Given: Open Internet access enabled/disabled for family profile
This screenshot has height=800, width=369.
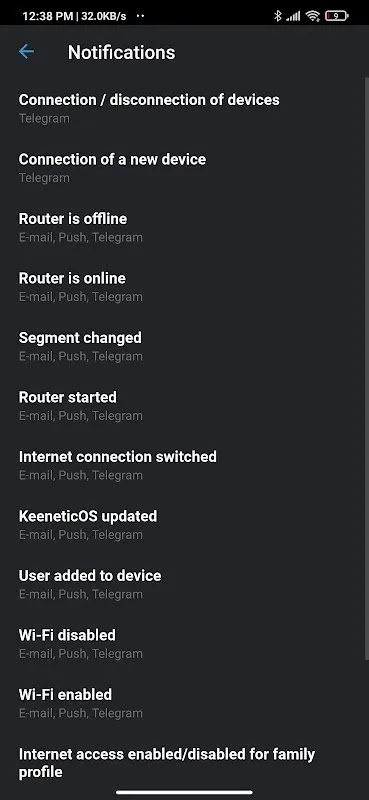Looking at the screenshot, I should click(184, 763).
